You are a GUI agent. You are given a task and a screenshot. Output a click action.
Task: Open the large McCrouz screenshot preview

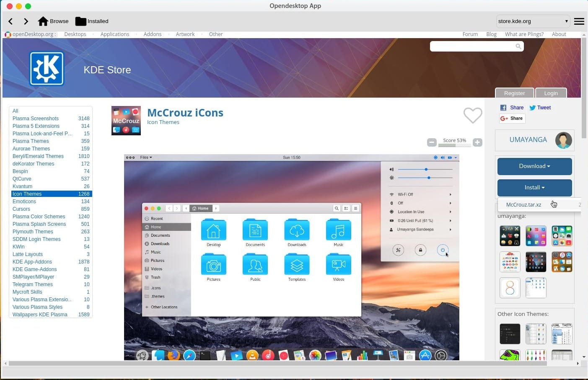click(x=292, y=257)
